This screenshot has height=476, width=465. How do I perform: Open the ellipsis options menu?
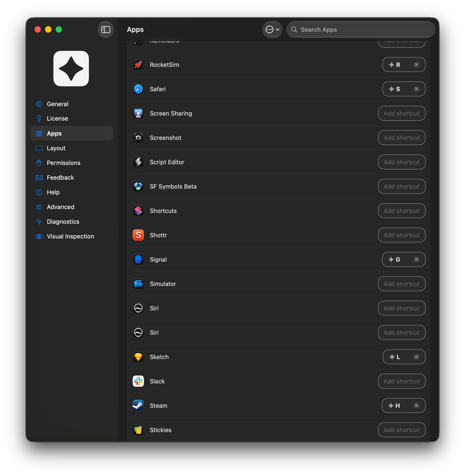tap(272, 30)
